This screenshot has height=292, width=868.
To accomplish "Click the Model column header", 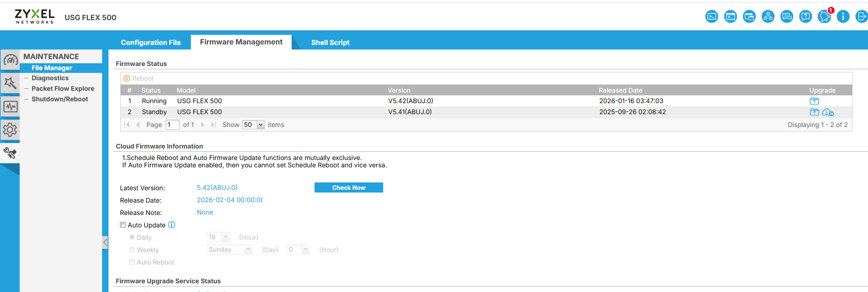I will tap(186, 90).
